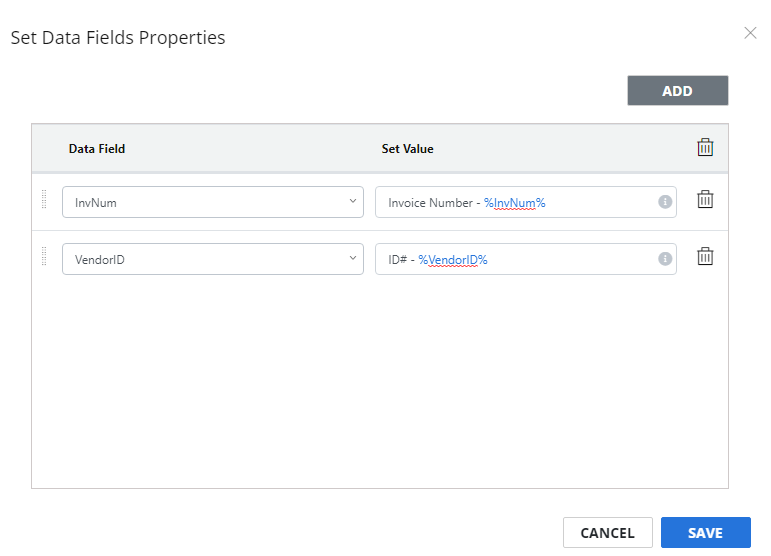Viewport: 771px width, 556px height.
Task: Click the header trash icon to delete all rows
Action: (x=705, y=147)
